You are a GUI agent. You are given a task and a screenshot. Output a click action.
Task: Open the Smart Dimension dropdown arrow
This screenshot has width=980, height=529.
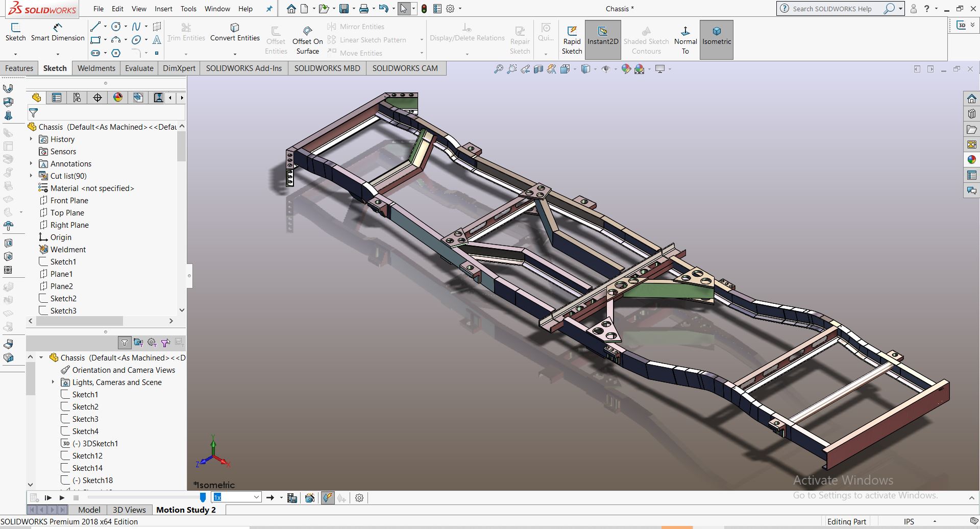[x=58, y=54]
